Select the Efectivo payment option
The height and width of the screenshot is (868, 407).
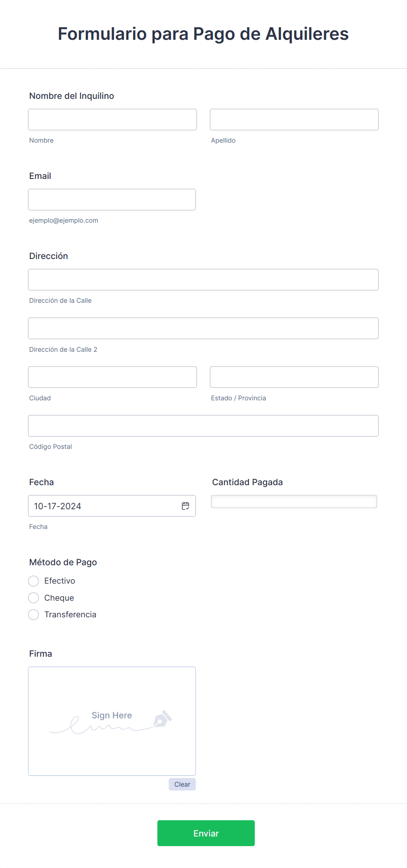34,581
